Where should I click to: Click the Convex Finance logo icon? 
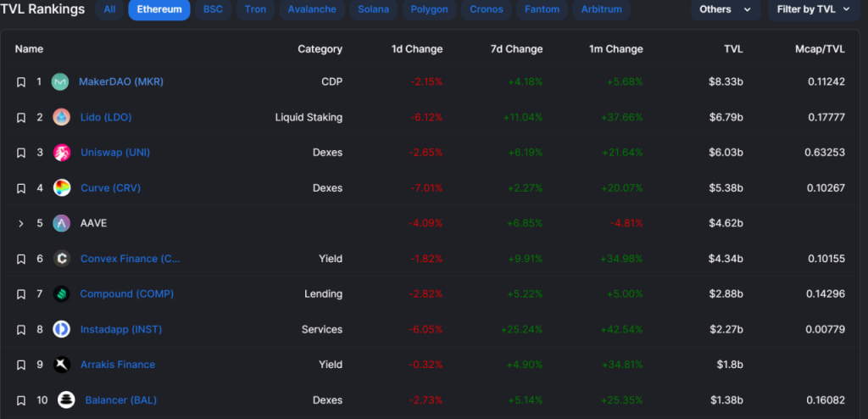61,259
